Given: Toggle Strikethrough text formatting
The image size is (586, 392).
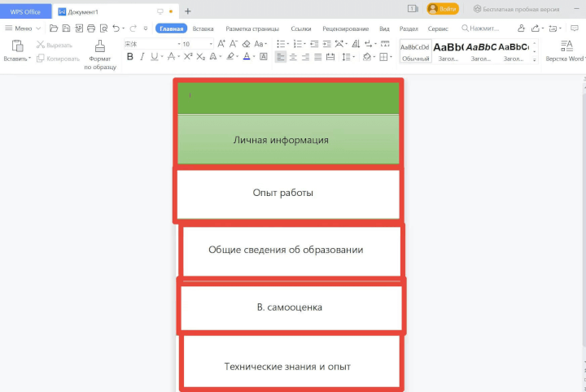Looking at the screenshot, I should 171,57.
